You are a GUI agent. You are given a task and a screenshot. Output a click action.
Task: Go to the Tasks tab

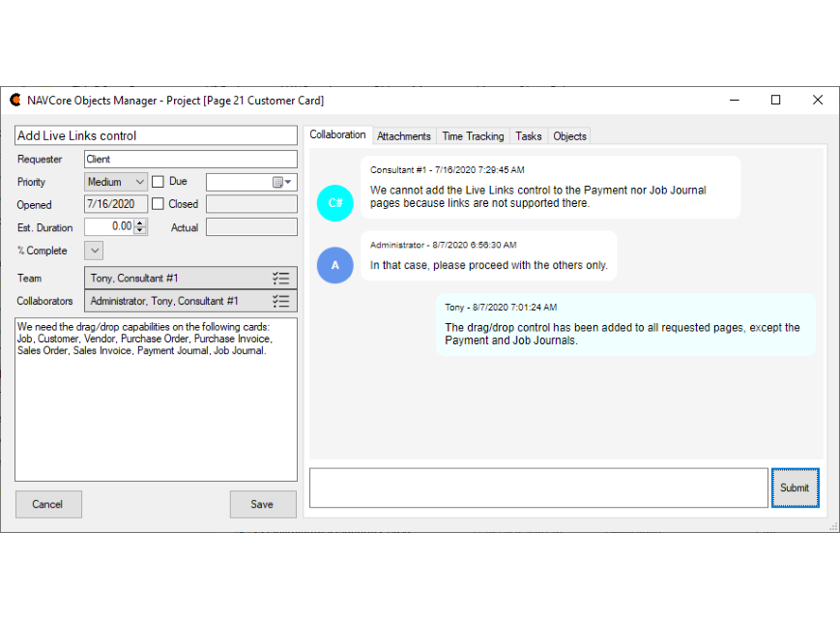[529, 136]
